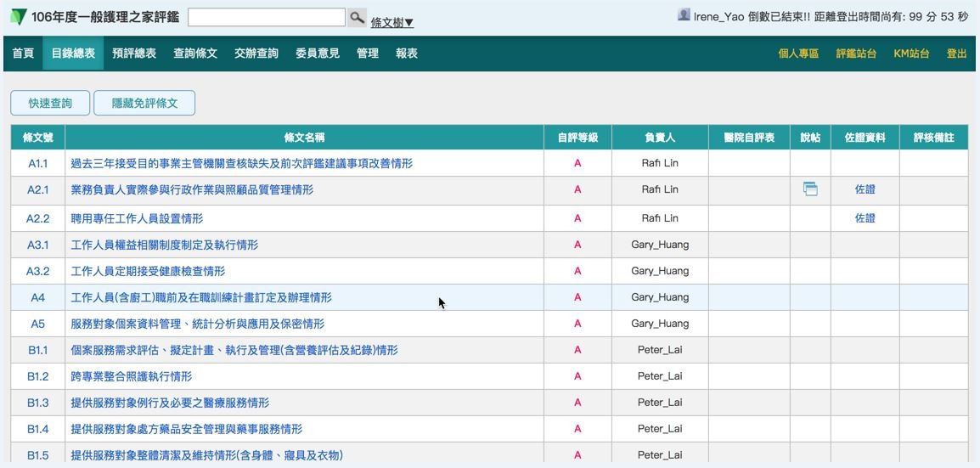Click 自評等級 column header
The height and width of the screenshot is (468, 980).
577,138
